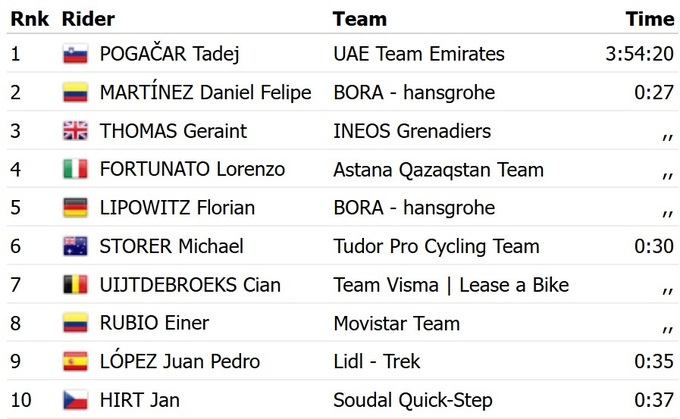The height and width of the screenshot is (419, 680).
Task: Click the Slovenian flag beside Pogačar
Action: point(75,54)
